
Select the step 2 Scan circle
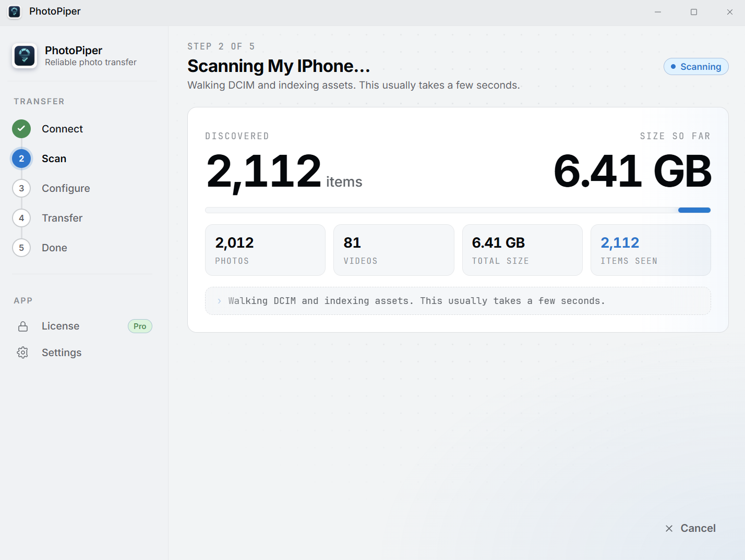point(21,159)
